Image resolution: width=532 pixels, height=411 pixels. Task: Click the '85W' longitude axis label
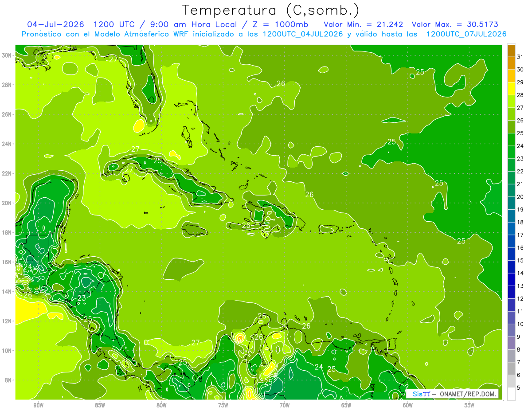[100, 405]
